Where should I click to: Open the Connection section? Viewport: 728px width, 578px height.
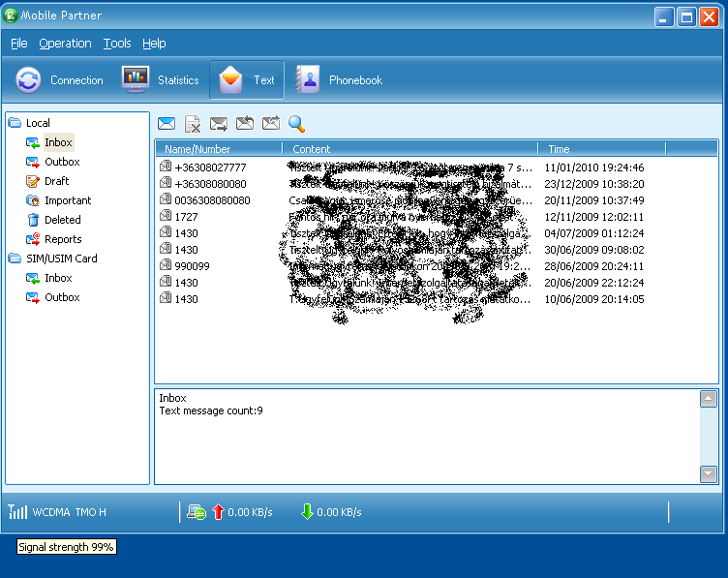(x=59, y=80)
